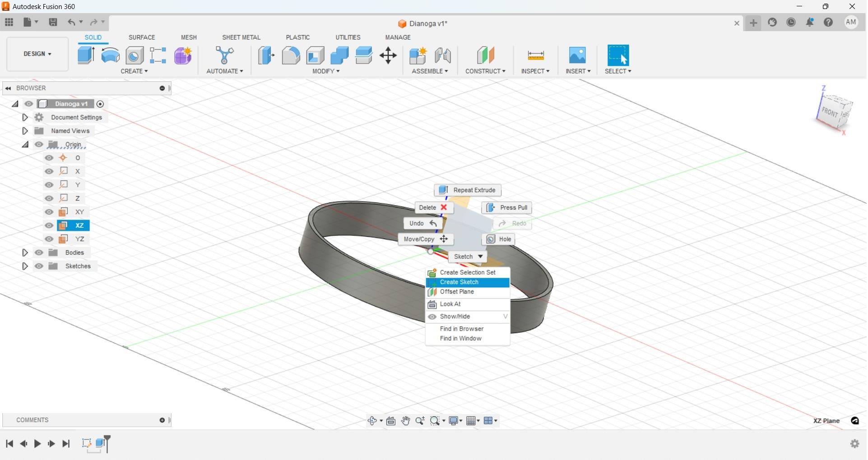This screenshot has height=460, width=868.
Task: Toggle visibility of Dianoga v1 component
Action: (29, 104)
